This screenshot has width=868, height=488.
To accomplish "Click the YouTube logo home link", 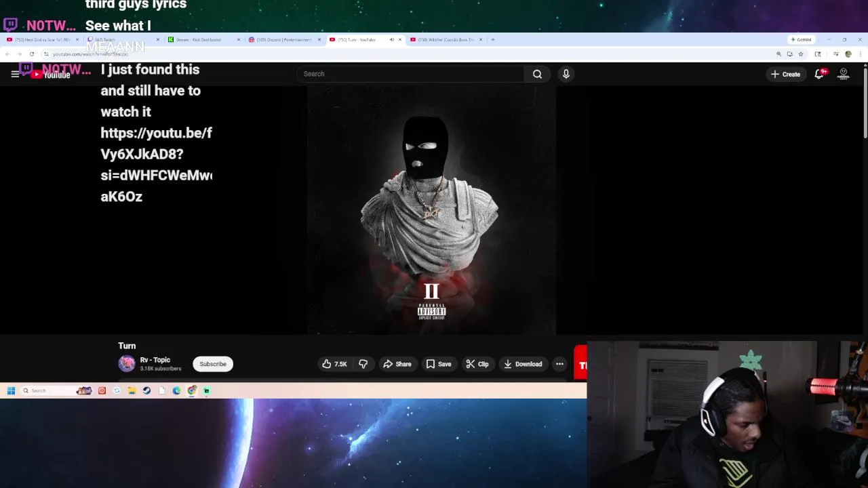I will click(x=51, y=74).
